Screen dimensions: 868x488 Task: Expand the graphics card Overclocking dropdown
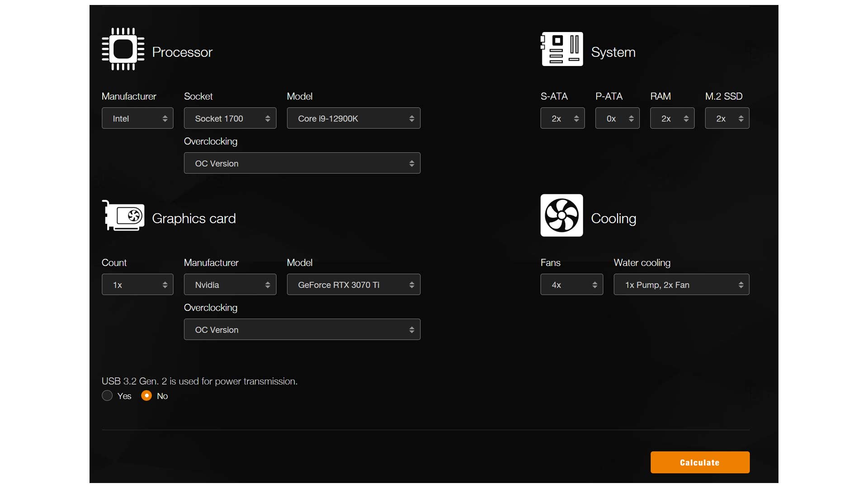302,329
